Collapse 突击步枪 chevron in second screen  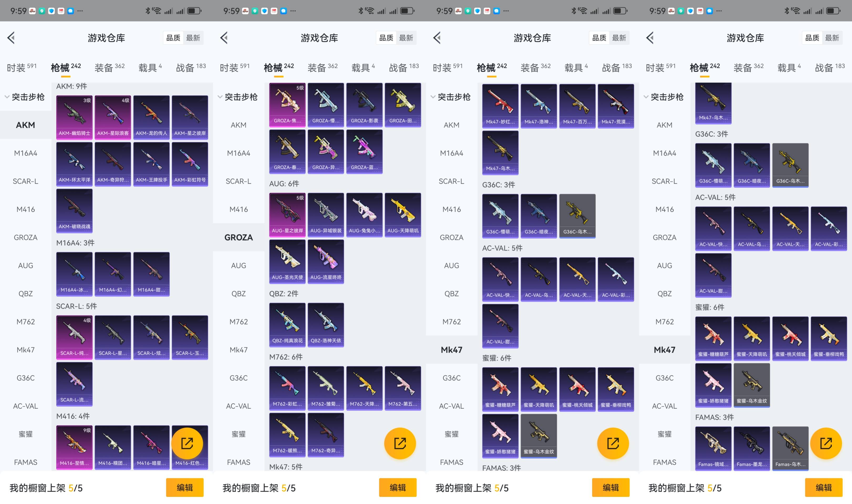220,97
